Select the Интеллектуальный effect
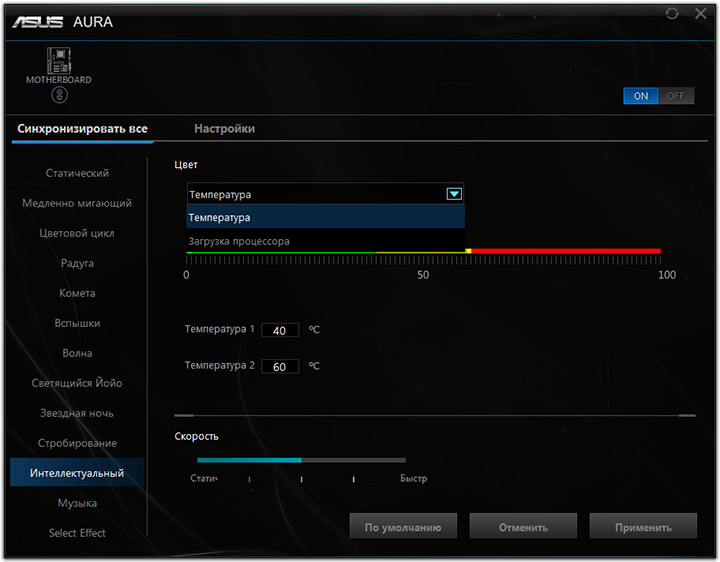The height and width of the screenshot is (562, 720). [x=77, y=473]
